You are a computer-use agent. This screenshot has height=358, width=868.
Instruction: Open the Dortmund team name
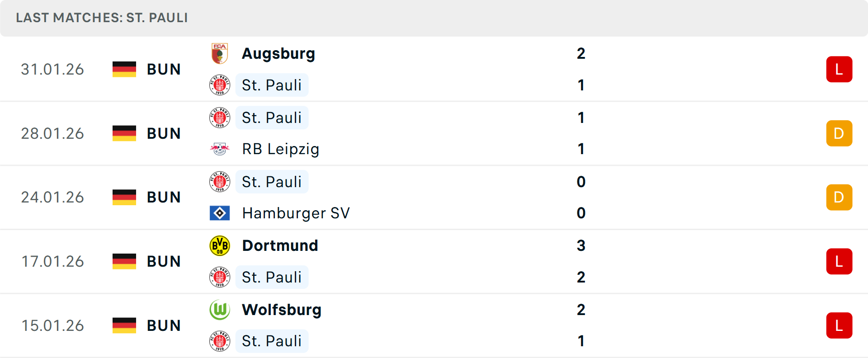pos(280,245)
